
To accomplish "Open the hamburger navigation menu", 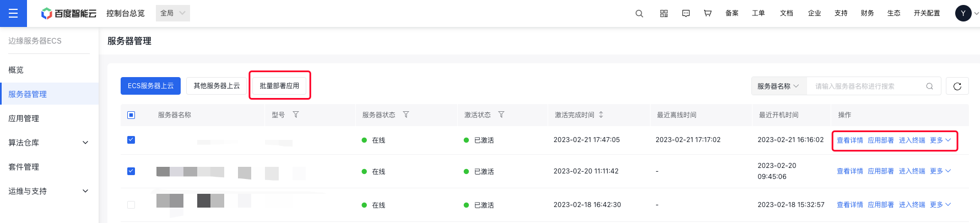I will point(13,13).
